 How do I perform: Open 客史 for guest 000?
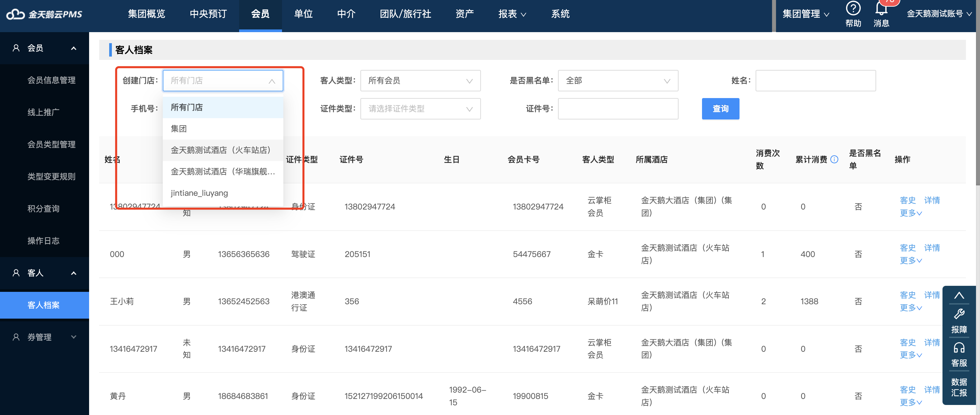point(907,248)
